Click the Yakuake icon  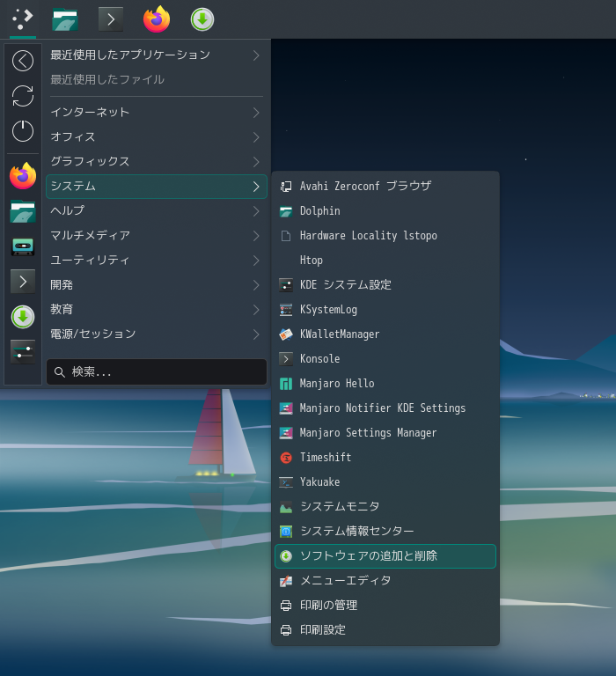pyautogui.click(x=286, y=482)
